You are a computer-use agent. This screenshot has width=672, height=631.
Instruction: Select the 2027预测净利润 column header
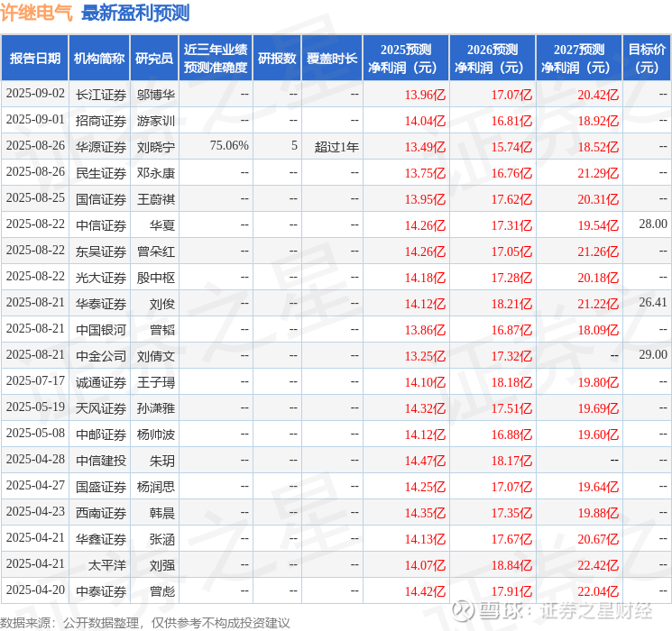[x=579, y=59]
